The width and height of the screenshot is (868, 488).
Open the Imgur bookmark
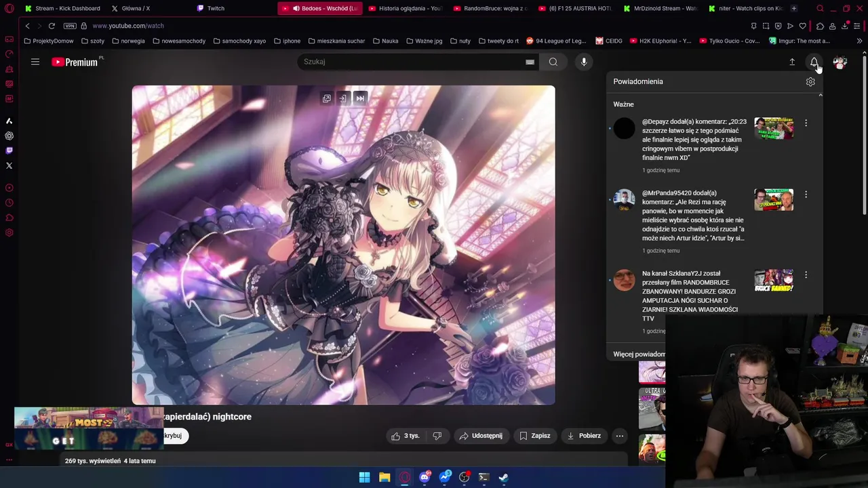[x=800, y=41]
